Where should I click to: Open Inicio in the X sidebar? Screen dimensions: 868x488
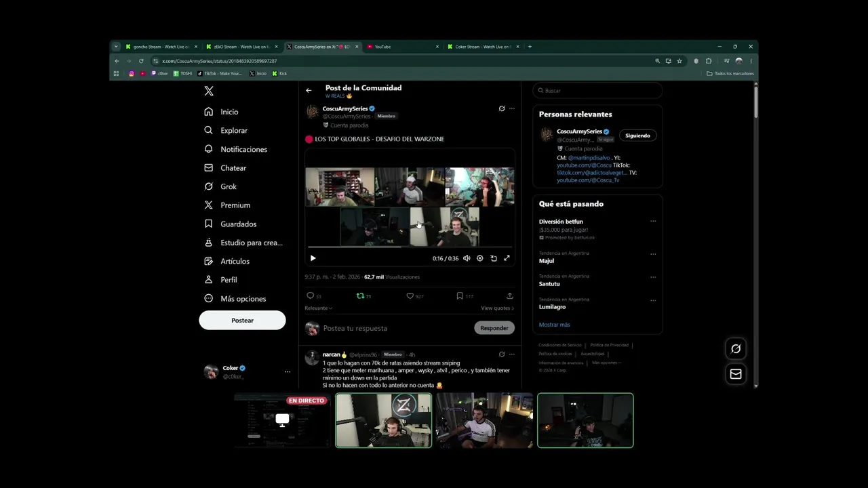(222, 112)
